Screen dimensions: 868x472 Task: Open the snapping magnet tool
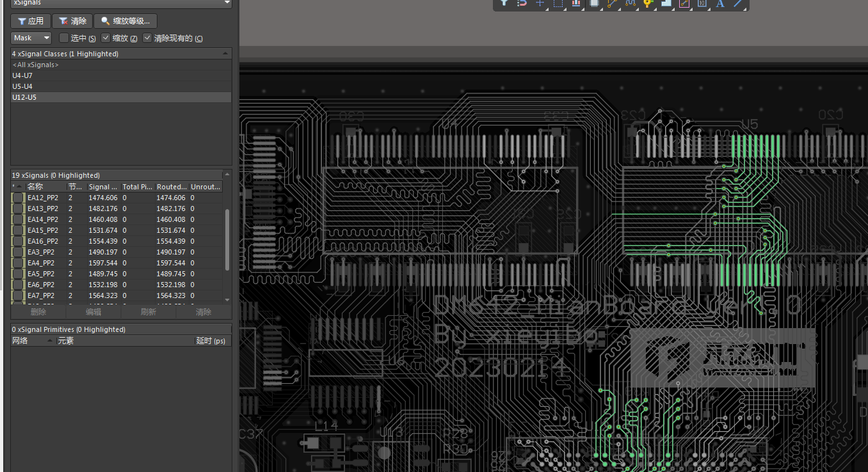[x=522, y=3]
